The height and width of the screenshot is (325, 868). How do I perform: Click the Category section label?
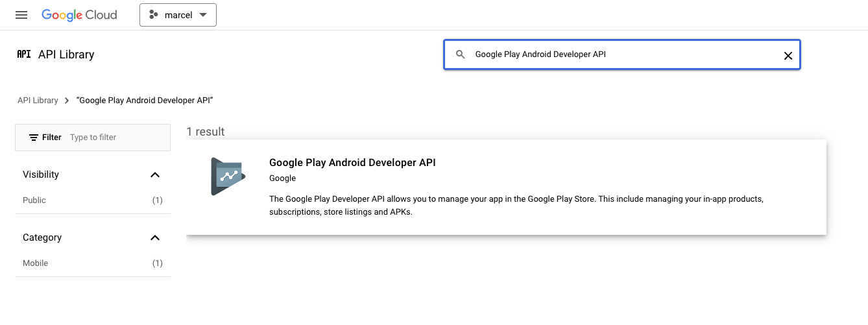click(x=42, y=237)
